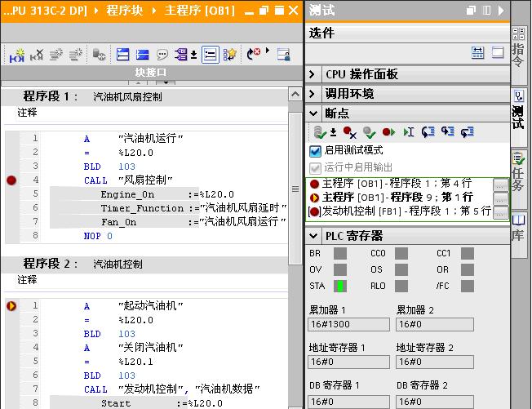Screen dimensions: 532x409
Task: Click ellipsis button for 程序段 9 breakpoint
Action: pyautogui.click(x=499, y=198)
